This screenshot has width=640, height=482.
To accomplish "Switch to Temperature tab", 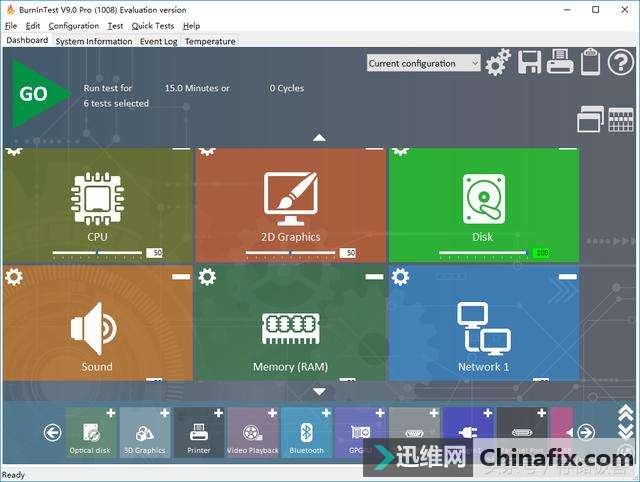I will click(210, 41).
